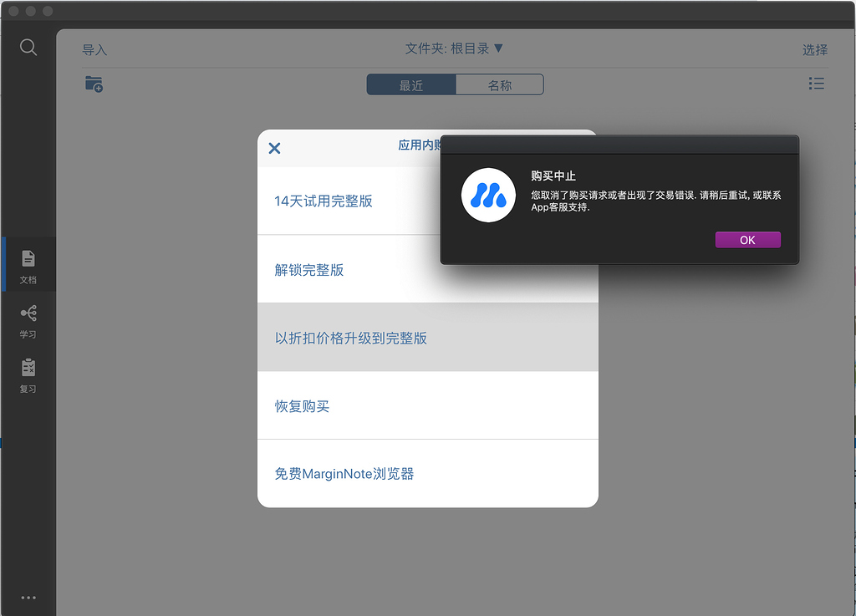Click 恢复购买 to restore purchases
This screenshot has height=616, width=856.
(302, 405)
